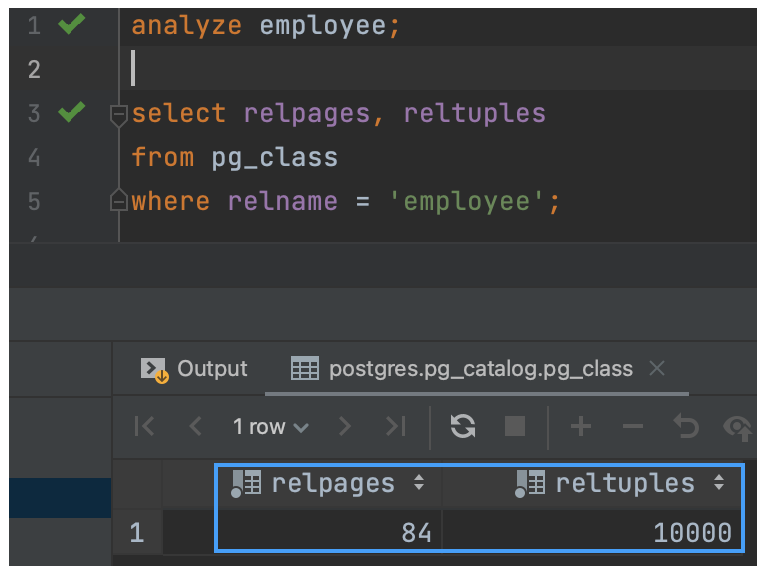The height and width of the screenshot is (576, 762).
Task: Go to last page of results
Action: coord(396,426)
